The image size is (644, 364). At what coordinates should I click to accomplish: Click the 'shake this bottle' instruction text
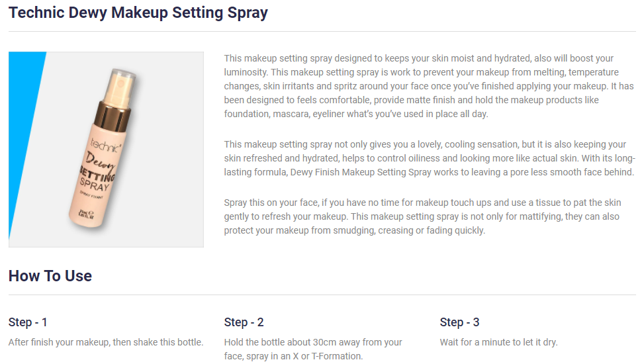(x=106, y=342)
